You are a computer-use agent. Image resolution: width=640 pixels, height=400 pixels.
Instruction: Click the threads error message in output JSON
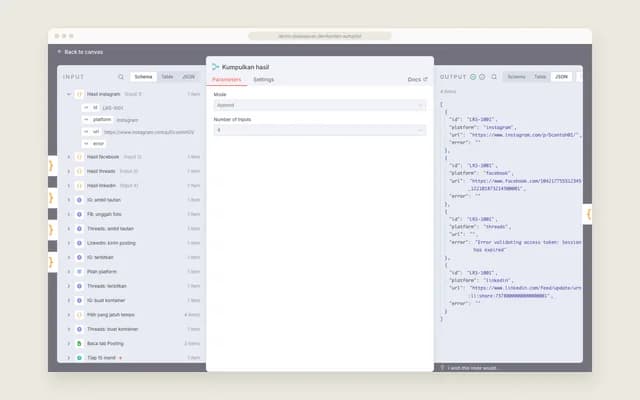point(527,246)
